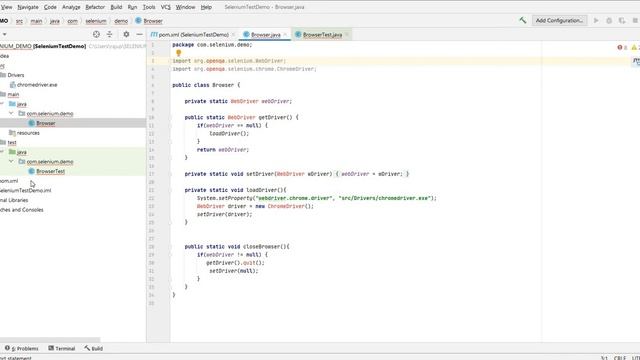Click 'src' in the breadcrumb path
The image size is (640, 360).
[19, 21]
